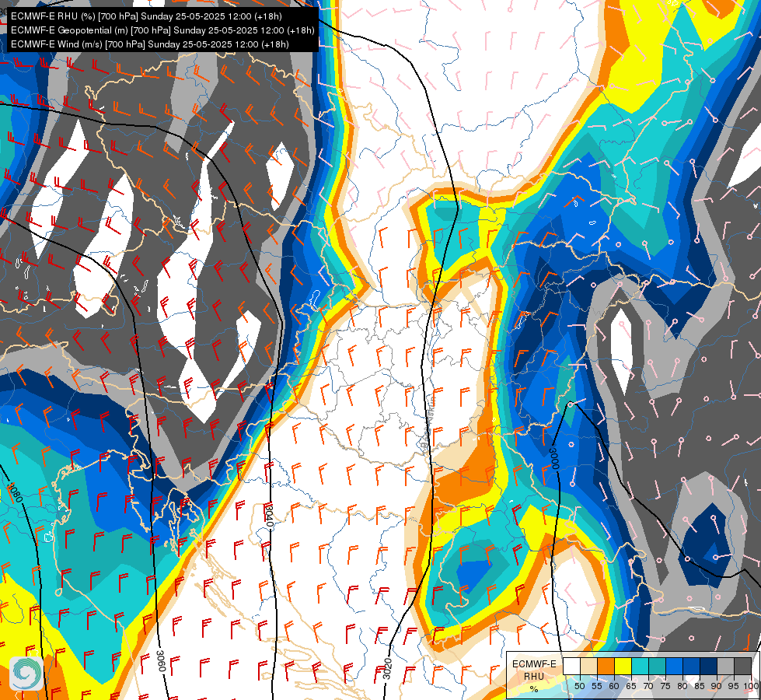The width and height of the screenshot is (761, 700).
Task: Click the 3040 contour label
Action: tap(270, 517)
